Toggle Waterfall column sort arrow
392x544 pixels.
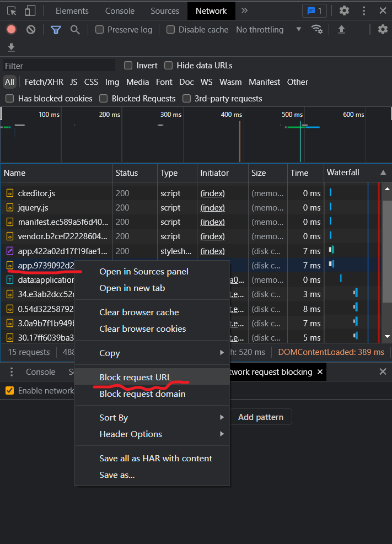pos(383,173)
